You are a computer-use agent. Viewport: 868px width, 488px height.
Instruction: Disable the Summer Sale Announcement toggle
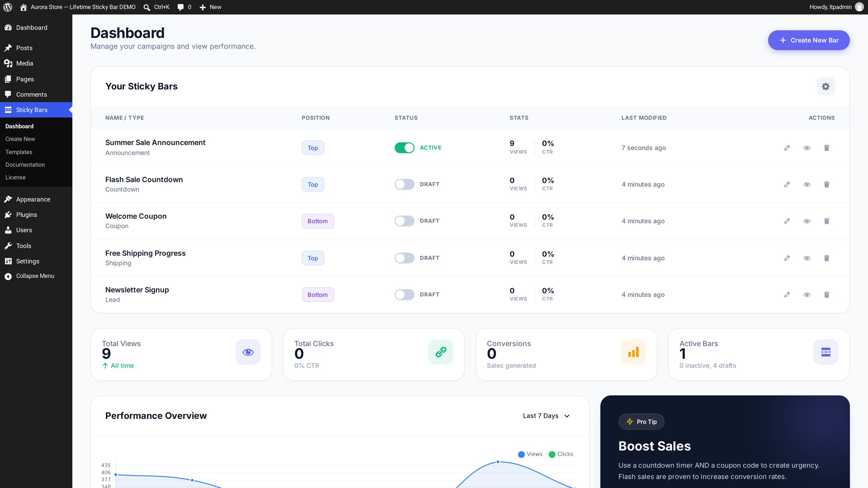click(x=404, y=148)
